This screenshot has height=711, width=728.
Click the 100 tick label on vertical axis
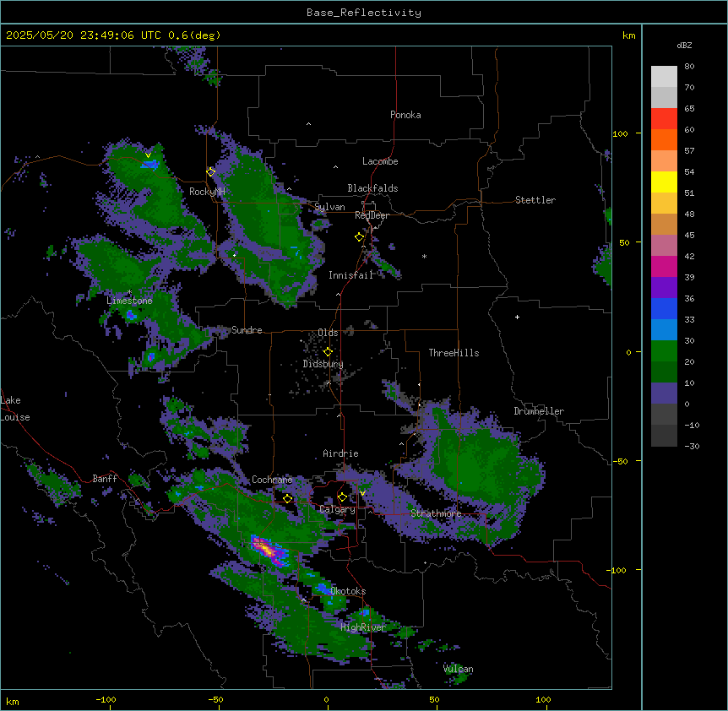click(620, 133)
